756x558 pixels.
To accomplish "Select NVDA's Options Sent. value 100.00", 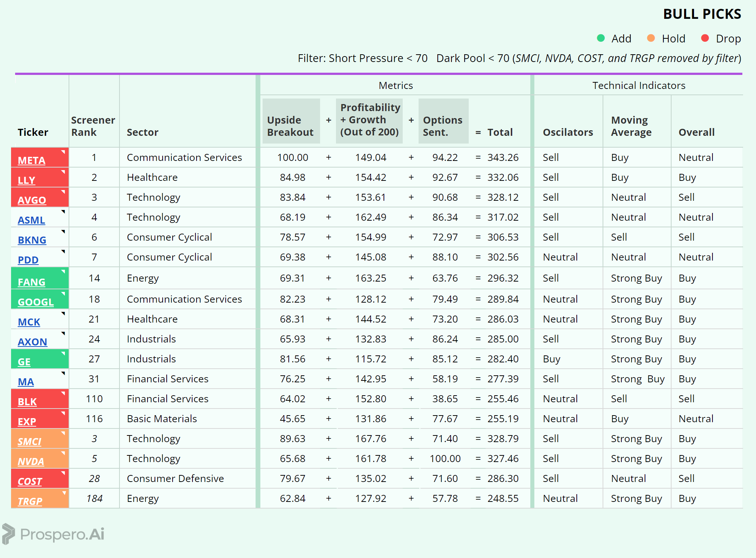I will click(445, 459).
